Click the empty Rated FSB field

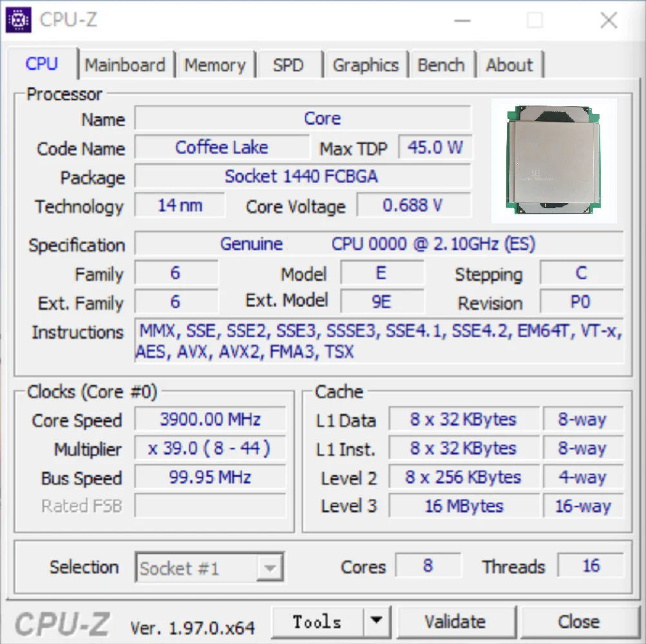210,506
